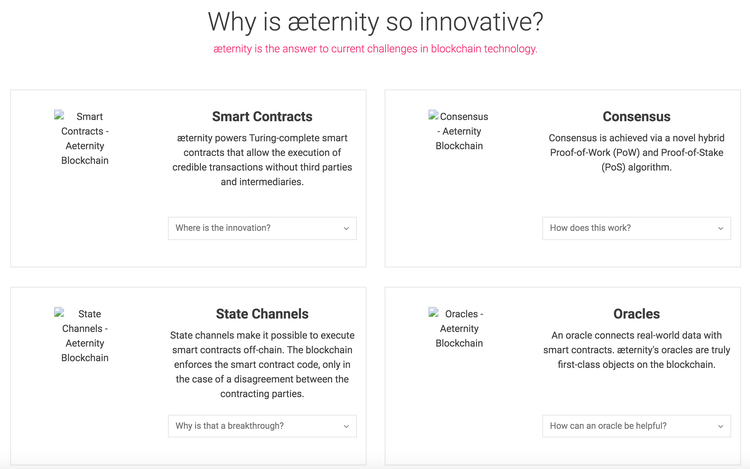Click the Oracles heading
This screenshot has height=469, width=750.
636,314
